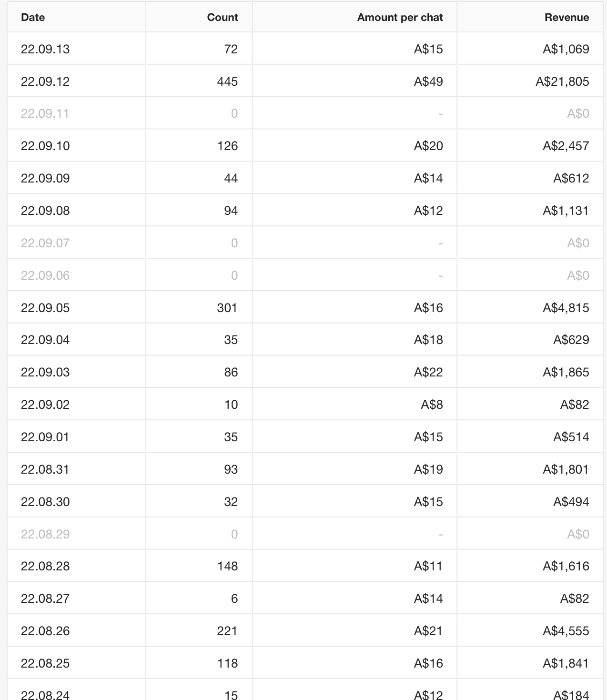Viewport: 607px width, 700px height.
Task: Click the Date column header
Action: (x=33, y=17)
